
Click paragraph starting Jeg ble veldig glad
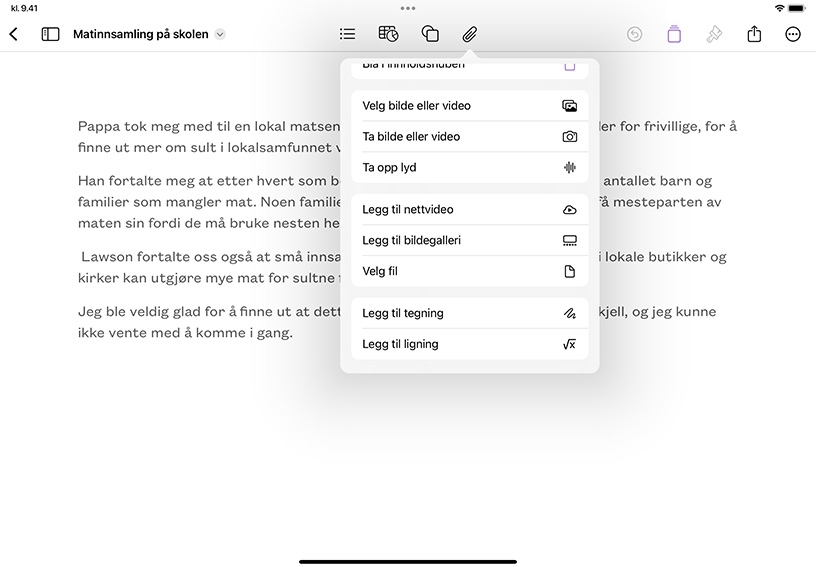click(208, 322)
